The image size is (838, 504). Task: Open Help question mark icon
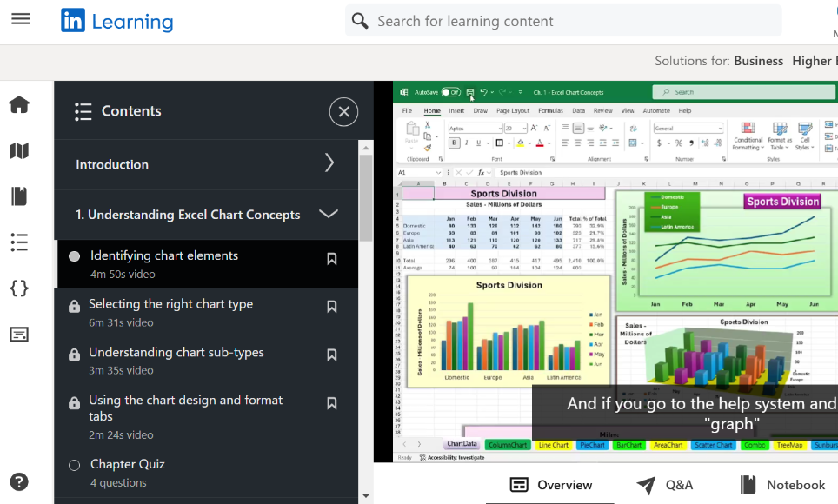pos(19,482)
